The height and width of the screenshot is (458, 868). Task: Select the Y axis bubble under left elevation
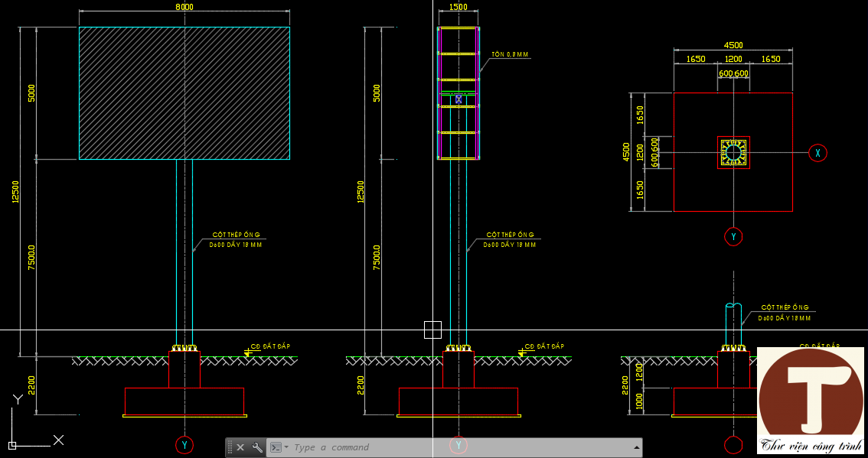184,444
